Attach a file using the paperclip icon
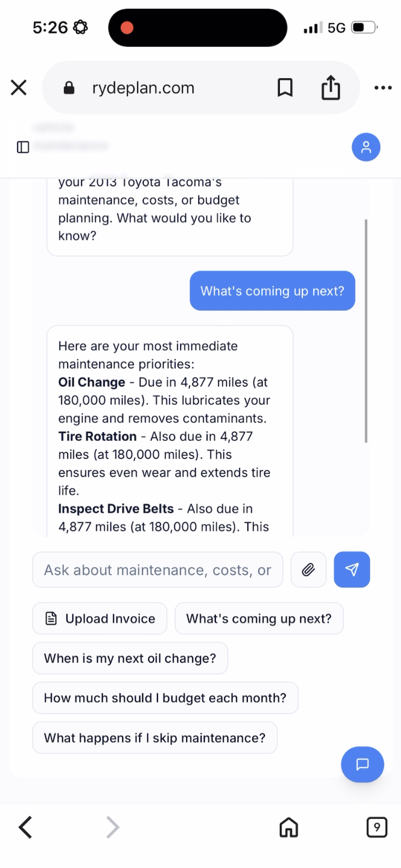This screenshot has width=401, height=868. pyautogui.click(x=308, y=569)
